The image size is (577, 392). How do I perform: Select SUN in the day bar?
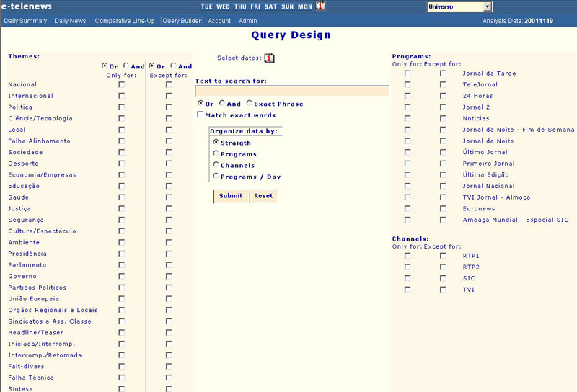(287, 6)
